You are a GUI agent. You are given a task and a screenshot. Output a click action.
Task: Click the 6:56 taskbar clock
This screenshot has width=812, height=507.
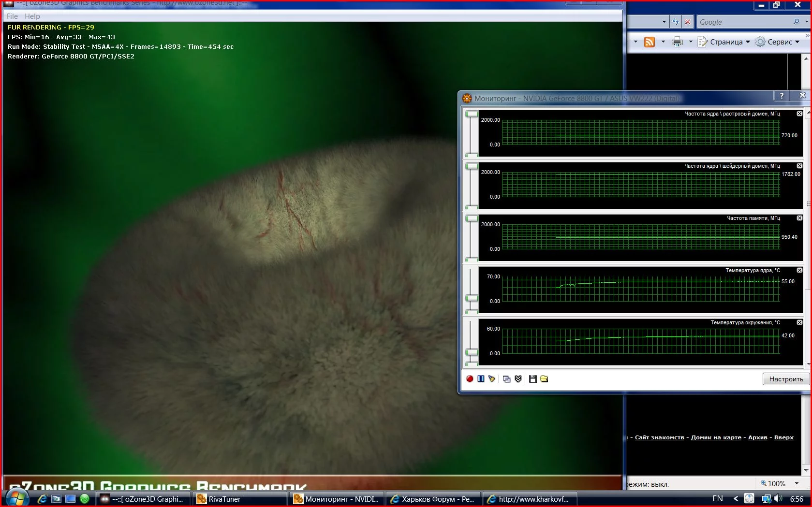[x=797, y=499]
